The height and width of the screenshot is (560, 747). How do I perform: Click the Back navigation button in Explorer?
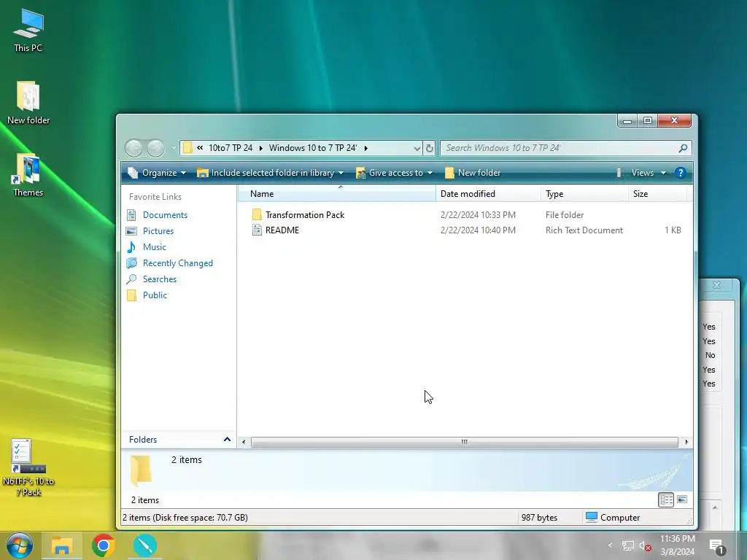(x=134, y=148)
